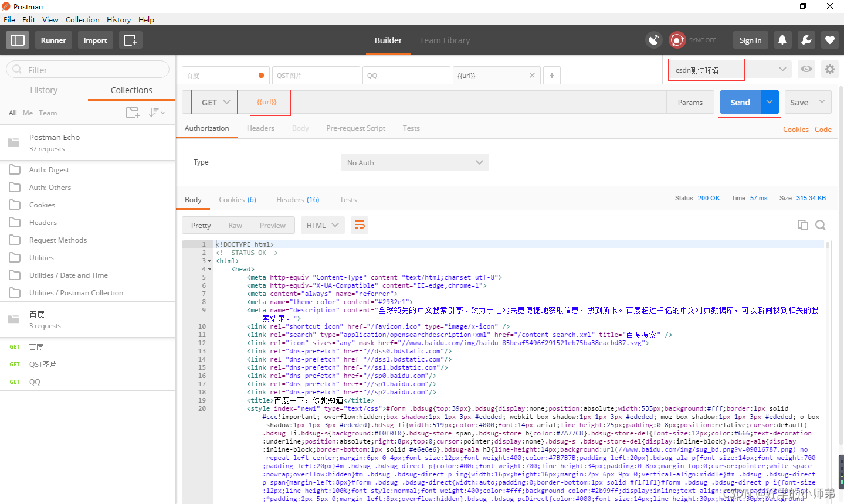
Task: Open the interceptor/proxy satellite icon
Action: pyautogui.click(x=653, y=40)
